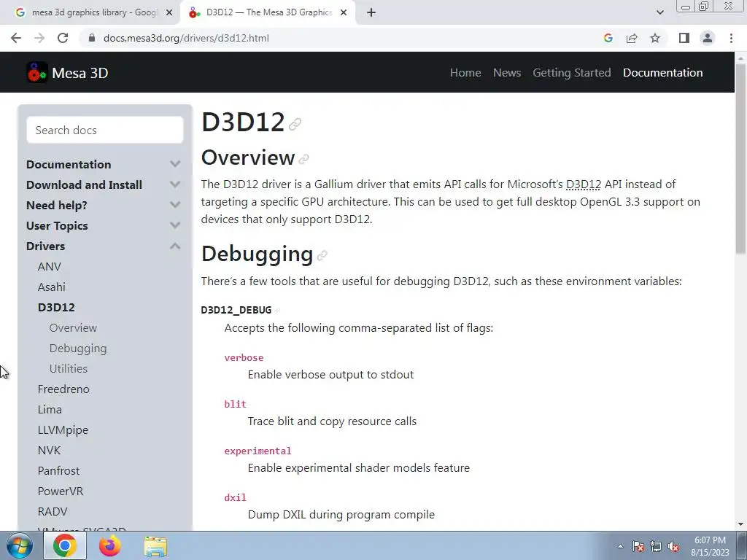Click the network tray icon
The height and width of the screenshot is (560, 747).
pos(656,546)
